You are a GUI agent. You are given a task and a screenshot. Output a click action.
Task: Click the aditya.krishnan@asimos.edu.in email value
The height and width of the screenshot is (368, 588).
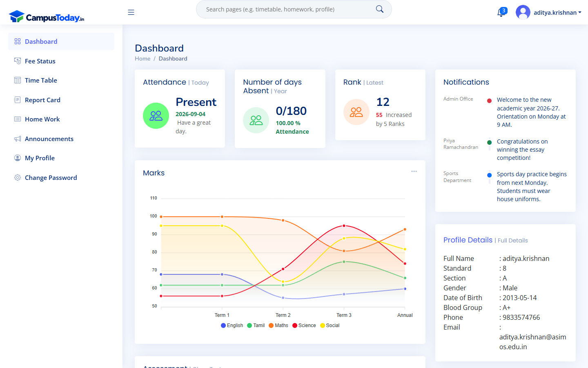click(x=532, y=342)
